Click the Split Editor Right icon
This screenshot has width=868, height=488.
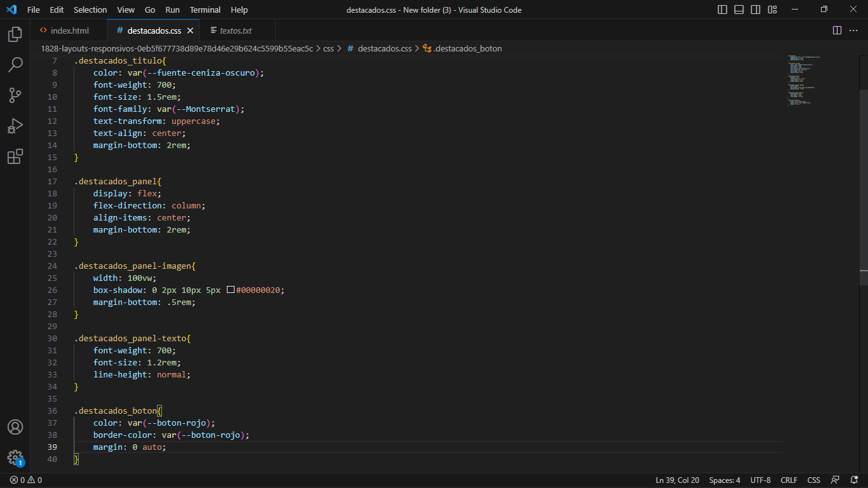(x=837, y=30)
